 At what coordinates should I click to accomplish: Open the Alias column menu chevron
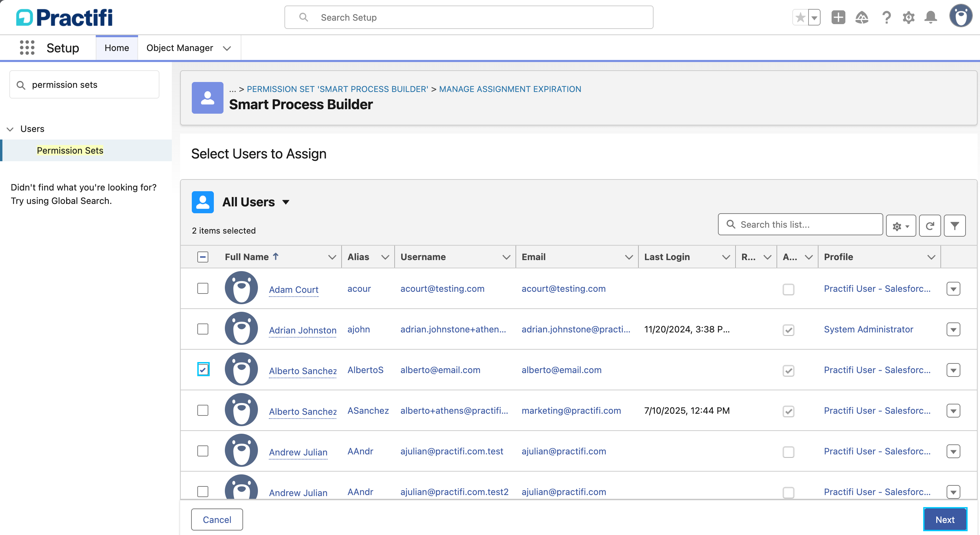pos(385,257)
